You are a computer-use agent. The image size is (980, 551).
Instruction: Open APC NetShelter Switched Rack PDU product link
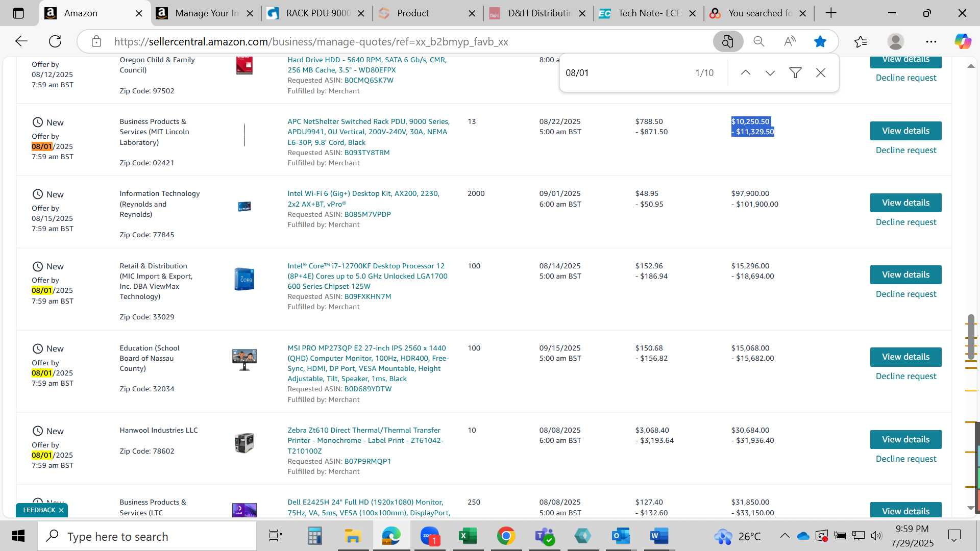[x=369, y=132]
